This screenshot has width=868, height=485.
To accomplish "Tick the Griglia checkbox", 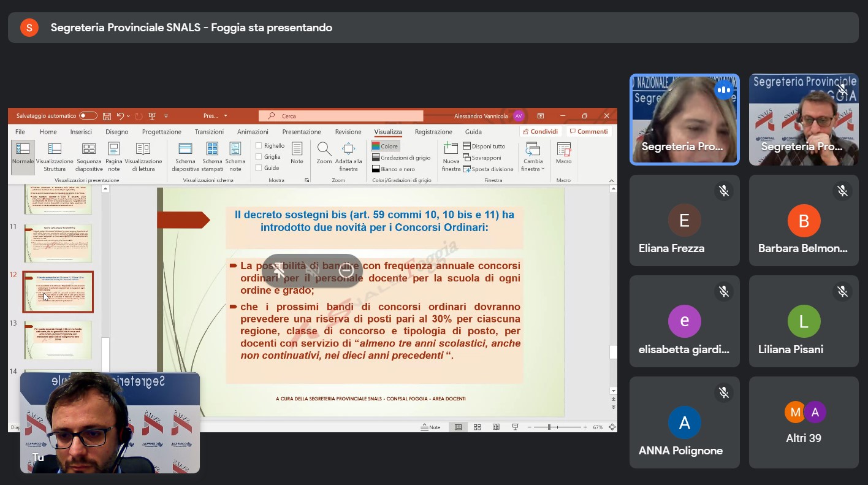I will click(x=259, y=157).
